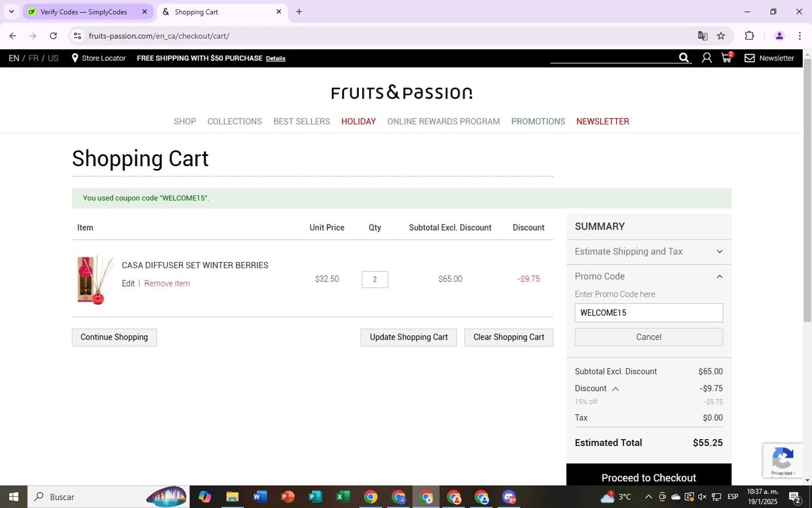812x508 pixels.
Task: Open the shopping cart icon with badge
Action: pos(727,57)
